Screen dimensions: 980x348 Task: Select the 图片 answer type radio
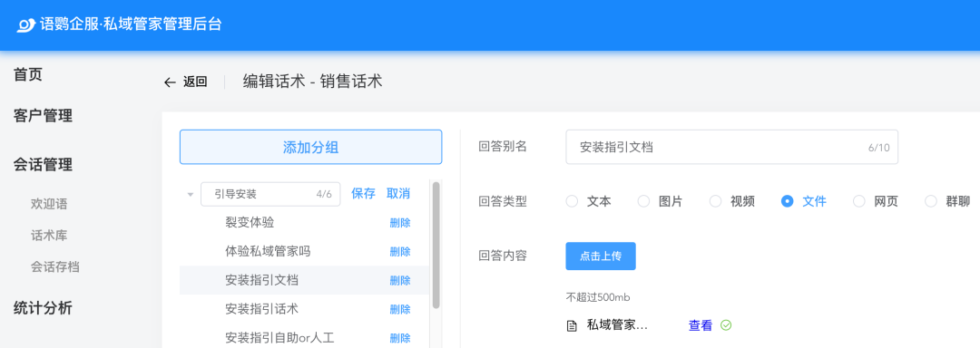pyautogui.click(x=643, y=201)
